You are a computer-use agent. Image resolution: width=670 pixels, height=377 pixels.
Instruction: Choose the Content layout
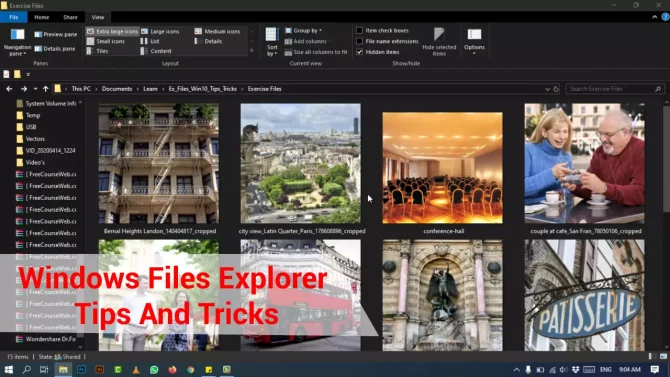pyautogui.click(x=156, y=51)
